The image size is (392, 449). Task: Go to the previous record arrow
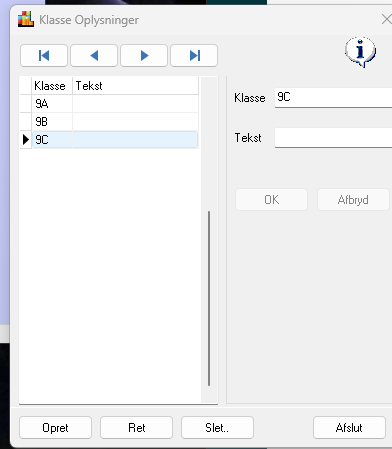pyautogui.click(x=94, y=56)
